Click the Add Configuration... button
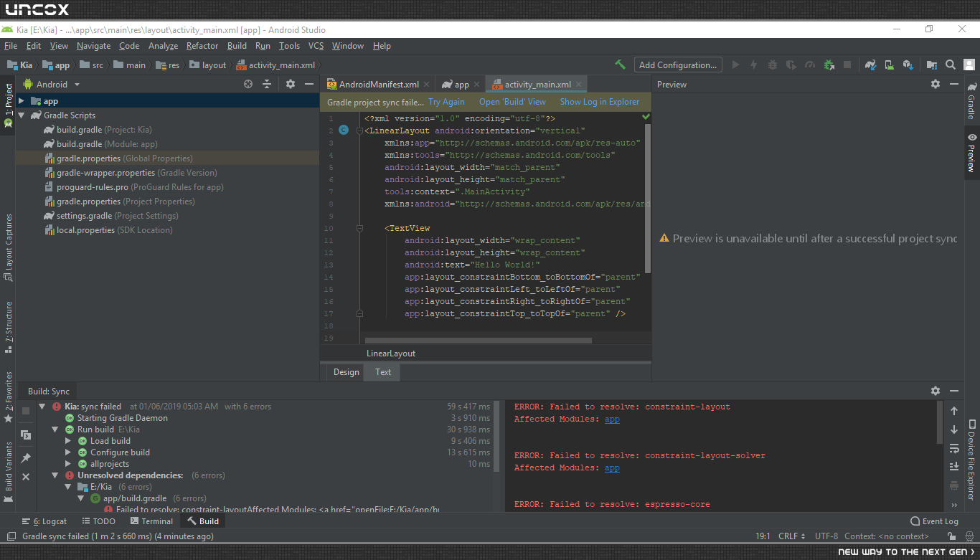The image size is (980, 560). coord(678,65)
